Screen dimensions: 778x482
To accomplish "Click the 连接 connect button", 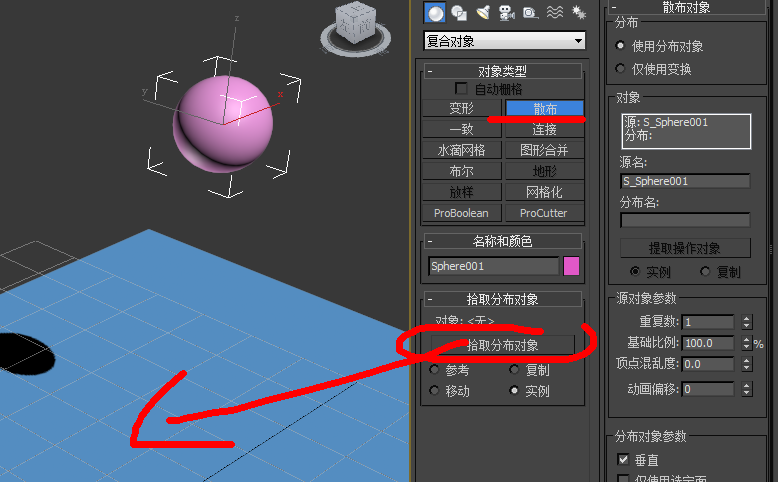I will [545, 130].
